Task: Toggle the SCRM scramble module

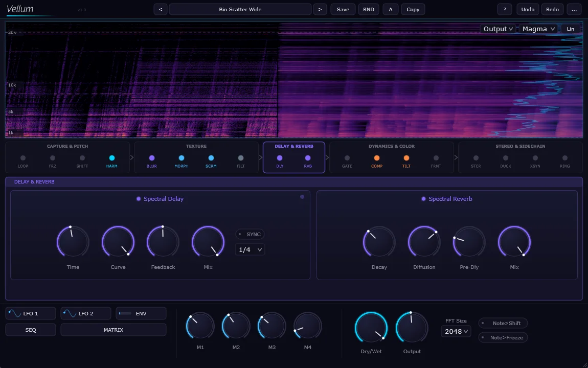Action: (211, 158)
